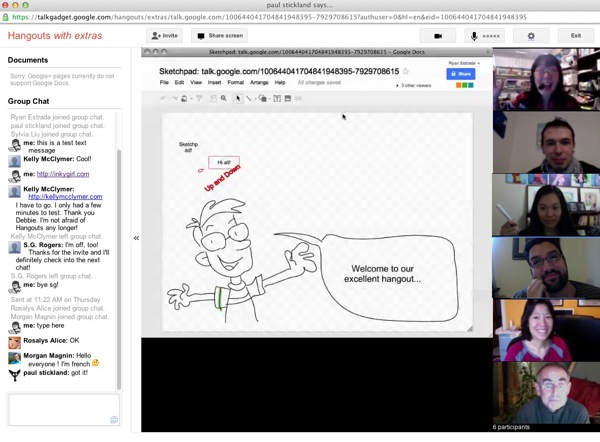The image size is (600, 442).
Task: Open the Format menu in Sketchpad
Action: (235, 82)
